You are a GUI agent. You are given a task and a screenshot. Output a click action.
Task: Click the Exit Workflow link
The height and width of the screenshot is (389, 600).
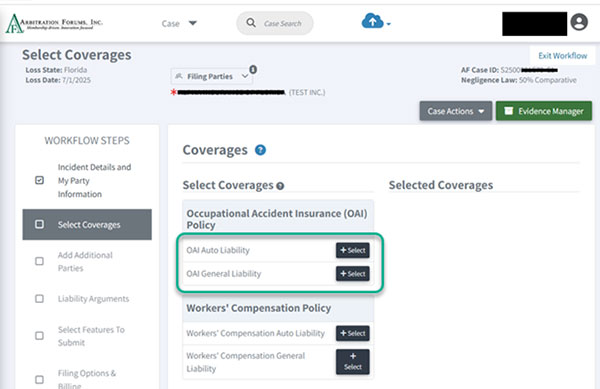point(562,56)
